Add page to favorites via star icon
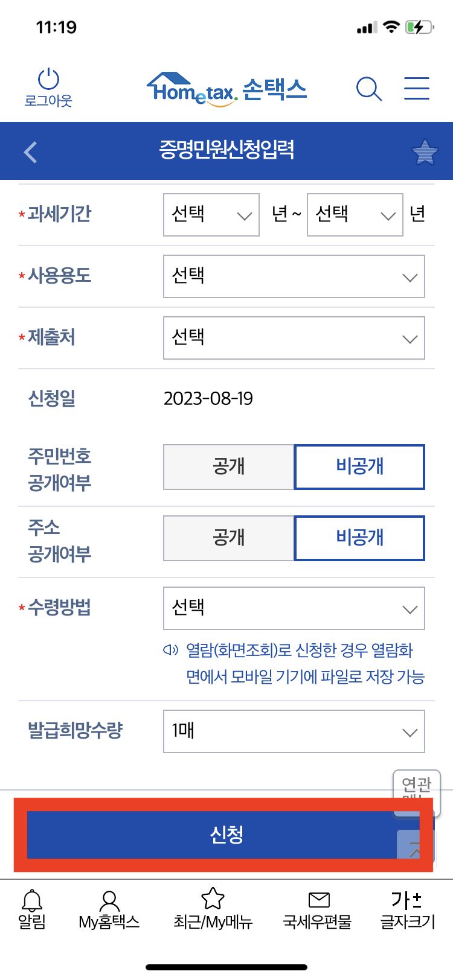This screenshot has height=980, width=453. [425, 151]
